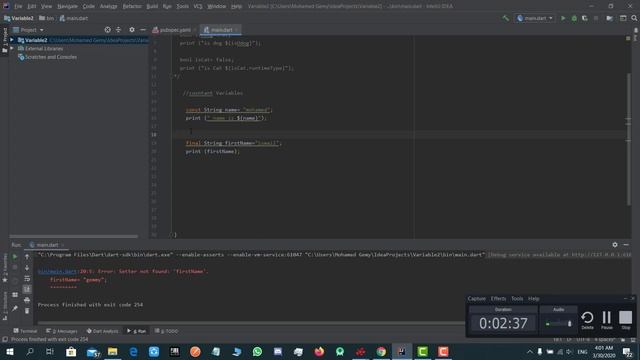Stop the screen recording

point(625,320)
